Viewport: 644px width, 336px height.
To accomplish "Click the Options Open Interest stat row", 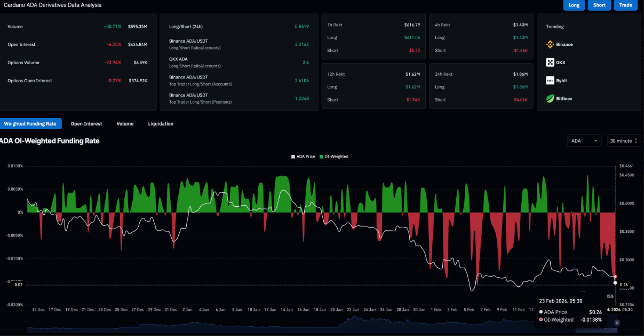I will point(77,81).
